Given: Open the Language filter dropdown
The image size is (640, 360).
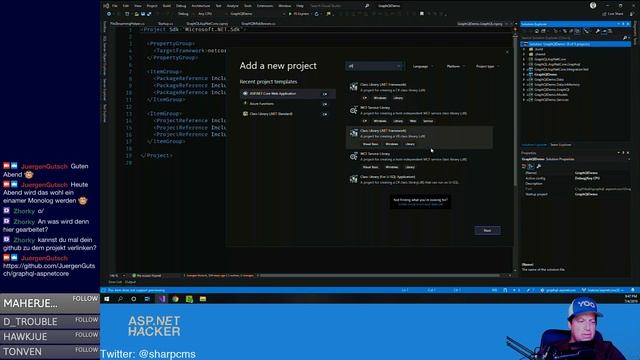Looking at the screenshot, I should point(423,66).
